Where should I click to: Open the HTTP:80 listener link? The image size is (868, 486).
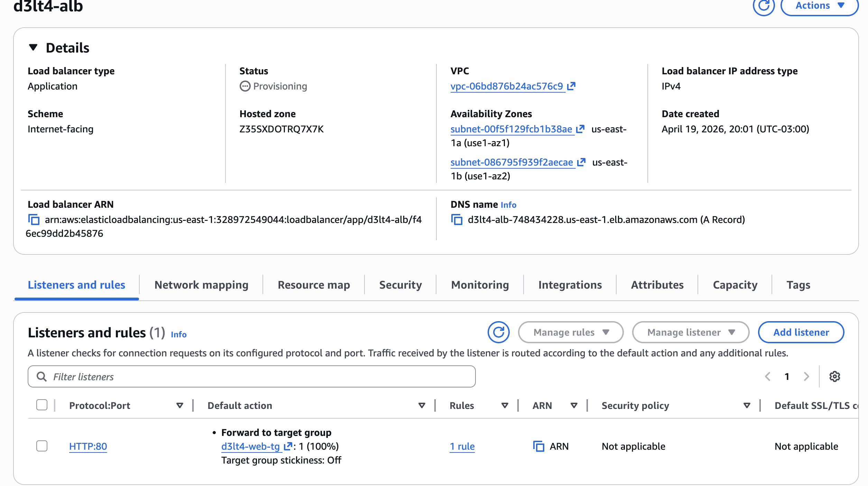(x=88, y=446)
